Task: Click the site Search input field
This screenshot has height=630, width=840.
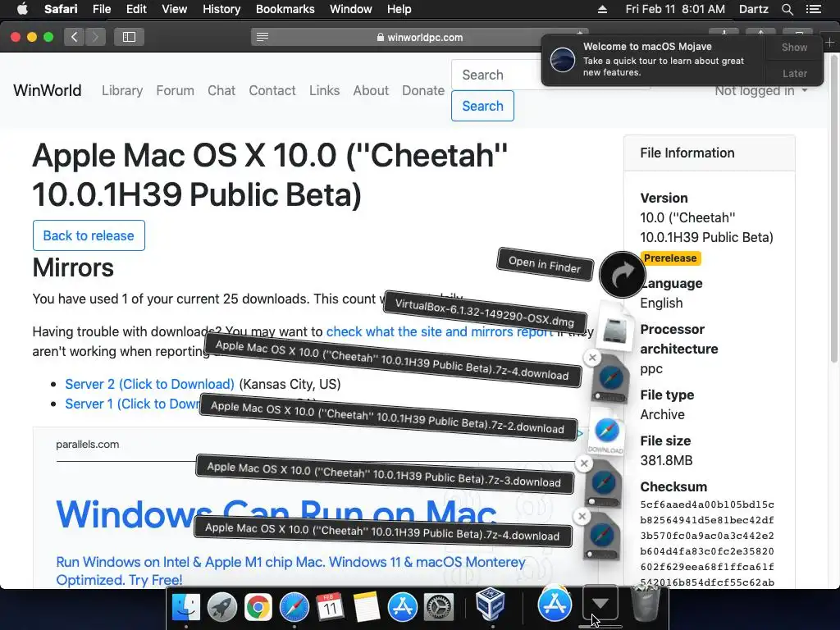Action: click(495, 75)
